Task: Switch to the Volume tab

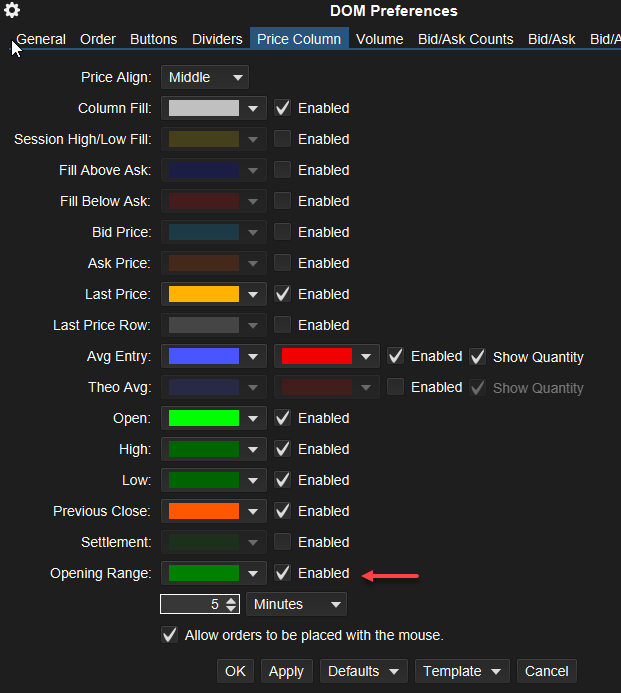Action: pos(380,39)
